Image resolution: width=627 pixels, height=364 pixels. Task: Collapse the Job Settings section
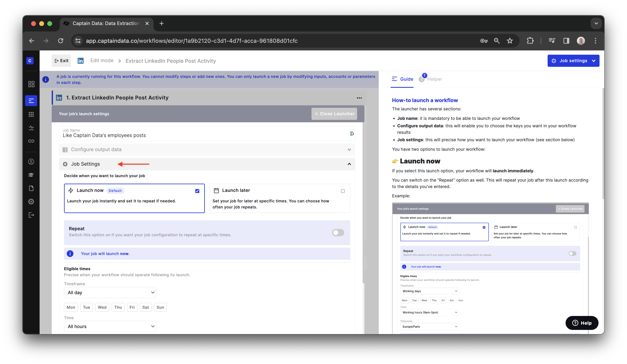click(x=207, y=164)
